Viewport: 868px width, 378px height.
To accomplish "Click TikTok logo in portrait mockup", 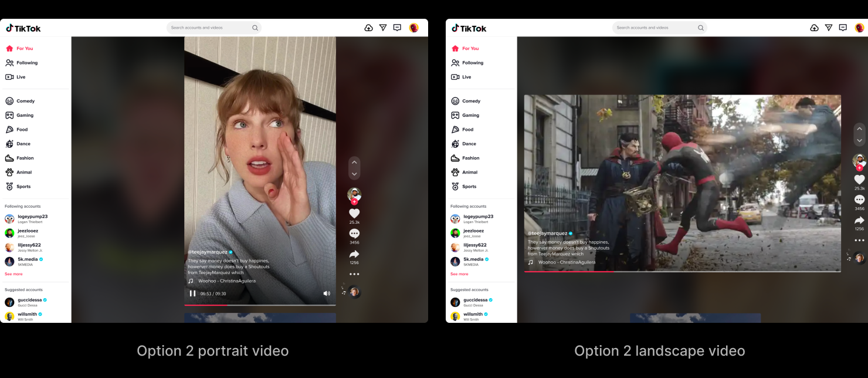I will 23,28.
